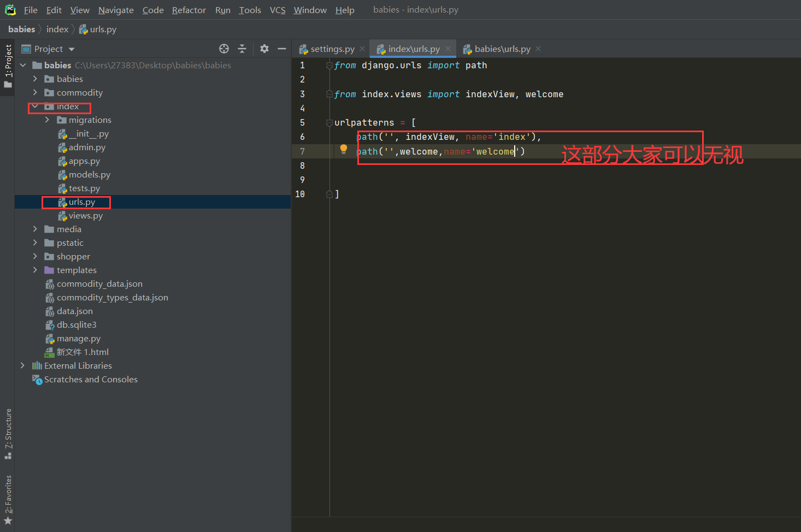Open the File menu
Image resolution: width=801 pixels, height=532 pixels.
(x=31, y=10)
